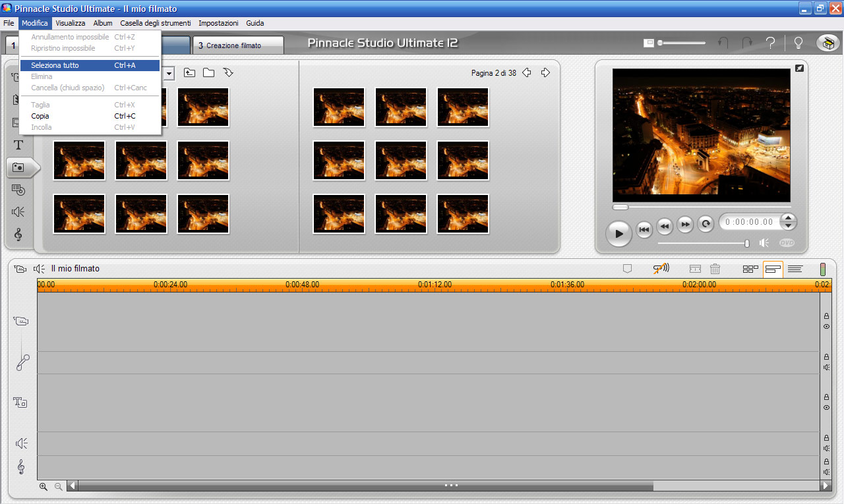
Task: Hide the main video track with eye icon
Action: pyautogui.click(x=826, y=327)
